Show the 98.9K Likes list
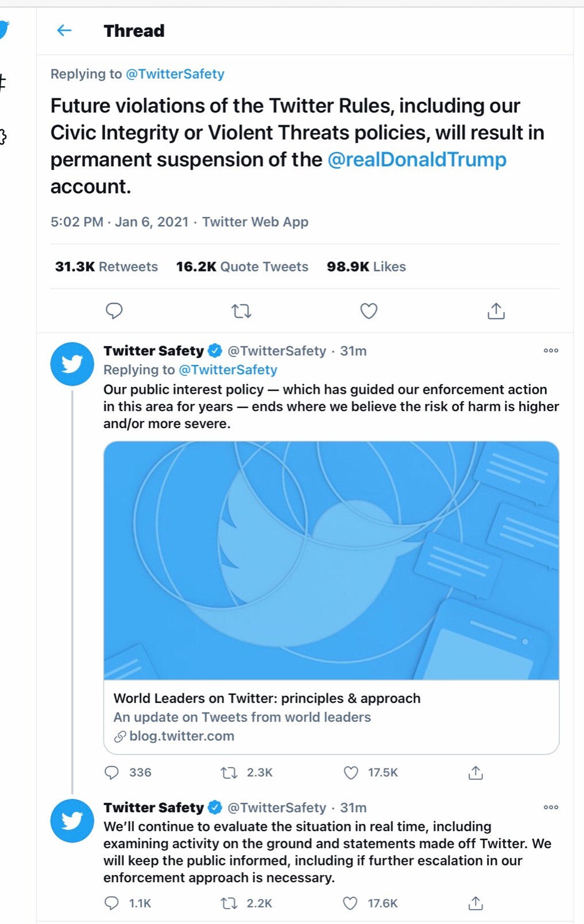 point(366,267)
